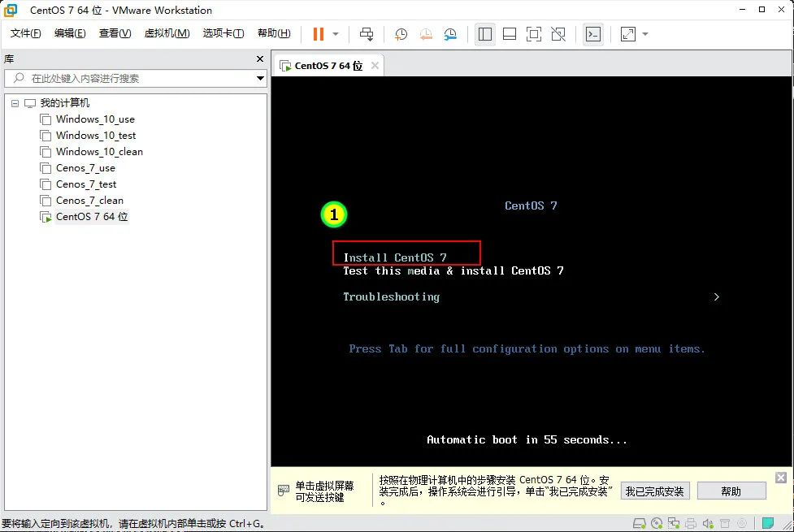Close the VMware Workstation window
This screenshot has width=794, height=532.
tap(781, 10)
